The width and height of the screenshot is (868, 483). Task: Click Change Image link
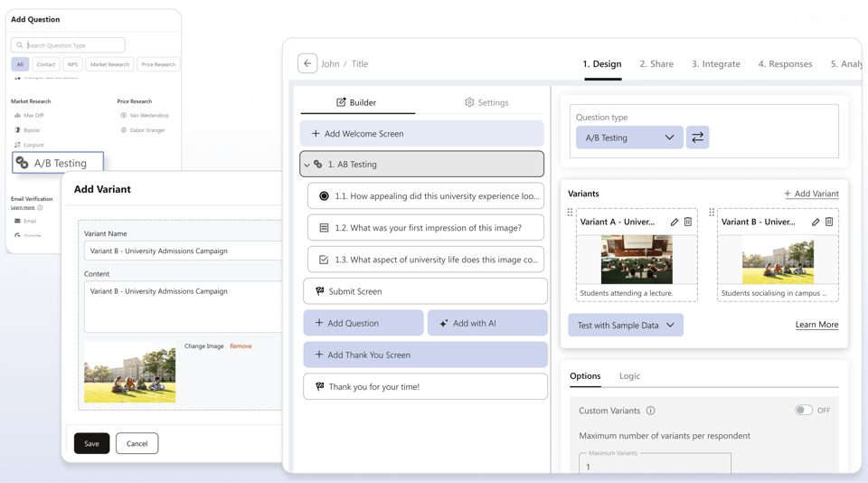(x=204, y=346)
